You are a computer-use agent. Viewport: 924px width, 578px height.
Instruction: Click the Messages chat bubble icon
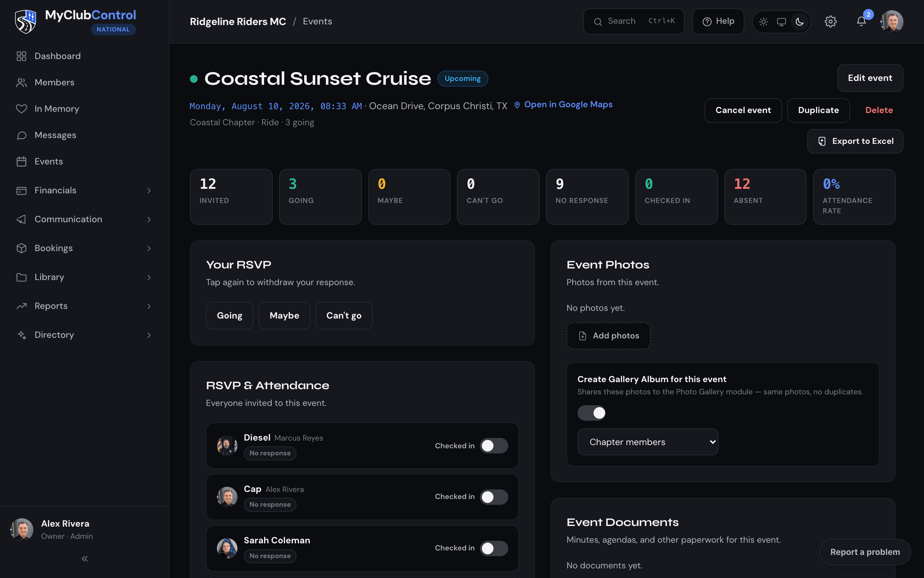[21, 135]
